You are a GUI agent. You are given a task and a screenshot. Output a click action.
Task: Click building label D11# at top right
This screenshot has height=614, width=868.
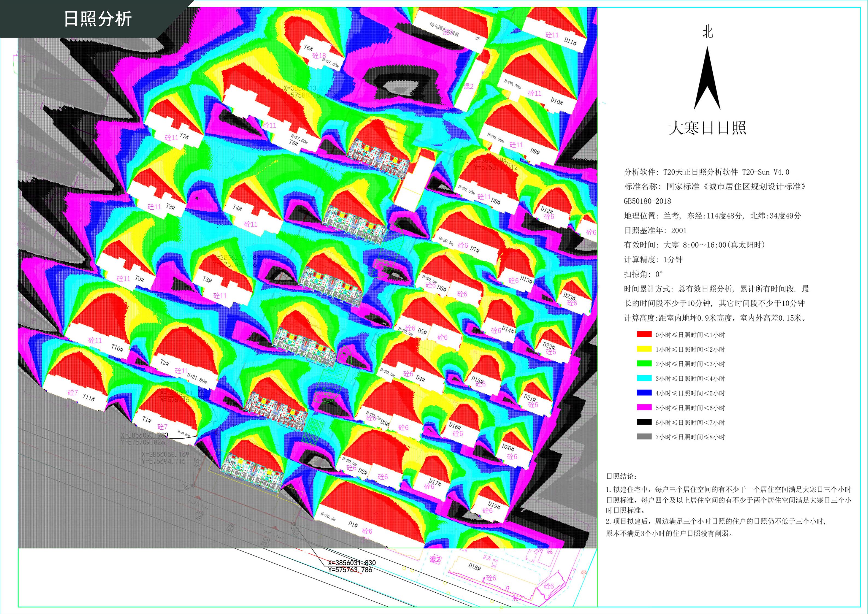(570, 41)
